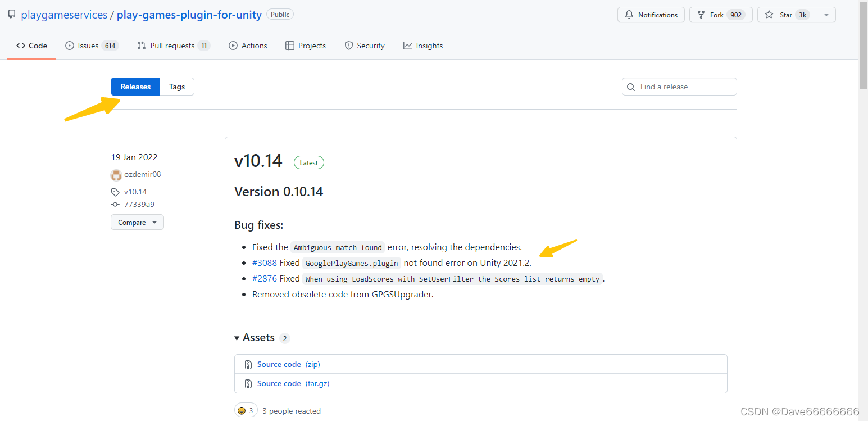Screen dimensions: 868x421
Task: Switch to the Tags view
Action: click(177, 87)
